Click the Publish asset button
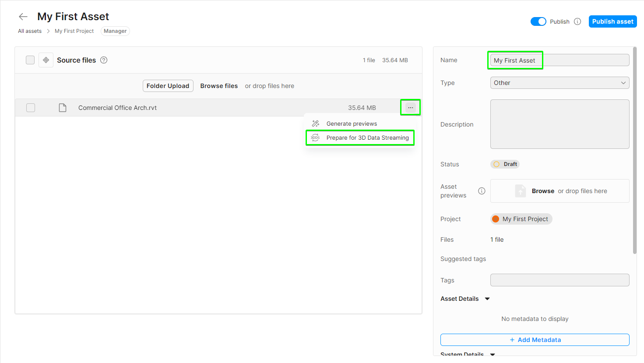 click(612, 21)
